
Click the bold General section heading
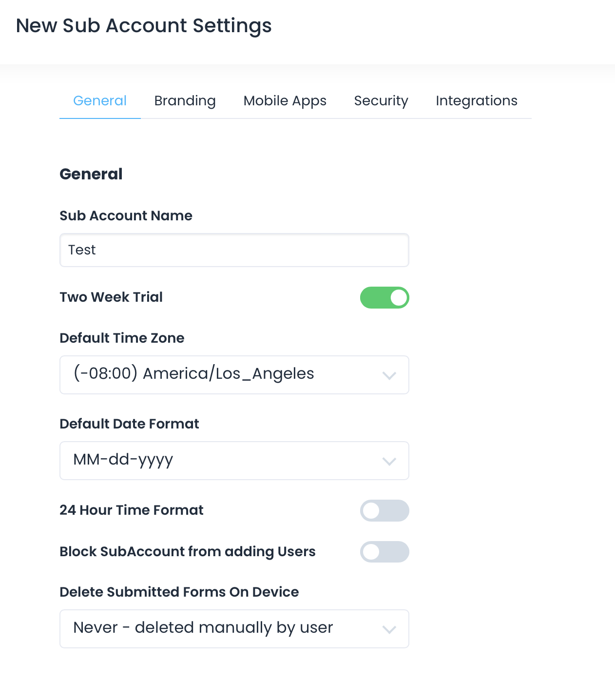click(91, 174)
